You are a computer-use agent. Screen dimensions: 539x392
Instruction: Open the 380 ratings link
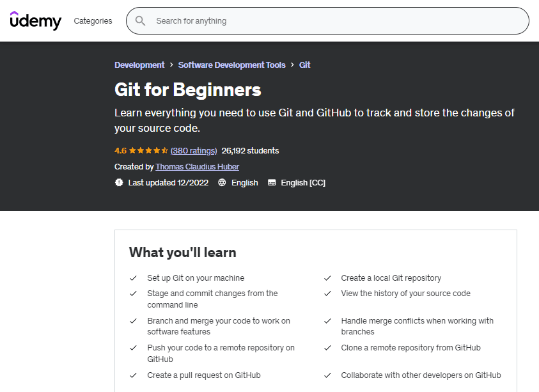tap(194, 151)
